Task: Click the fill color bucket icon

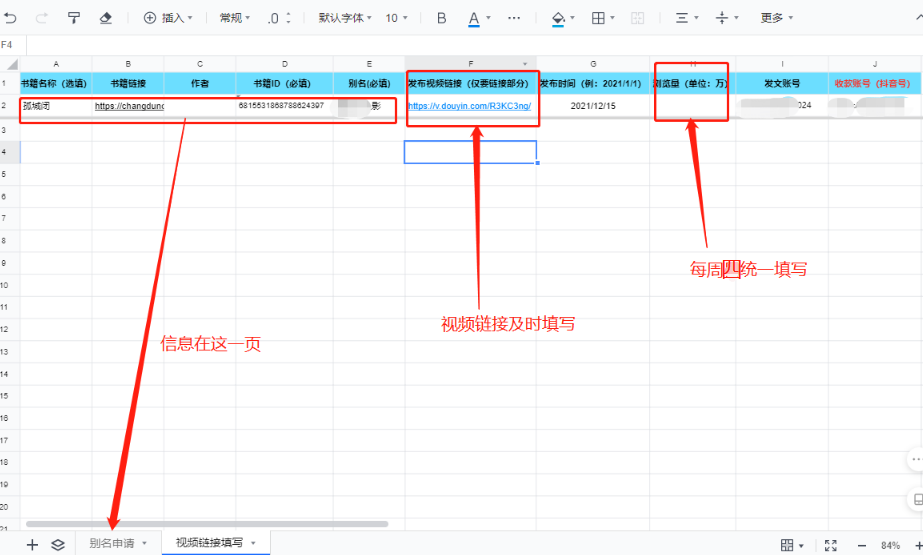Action: (x=559, y=18)
